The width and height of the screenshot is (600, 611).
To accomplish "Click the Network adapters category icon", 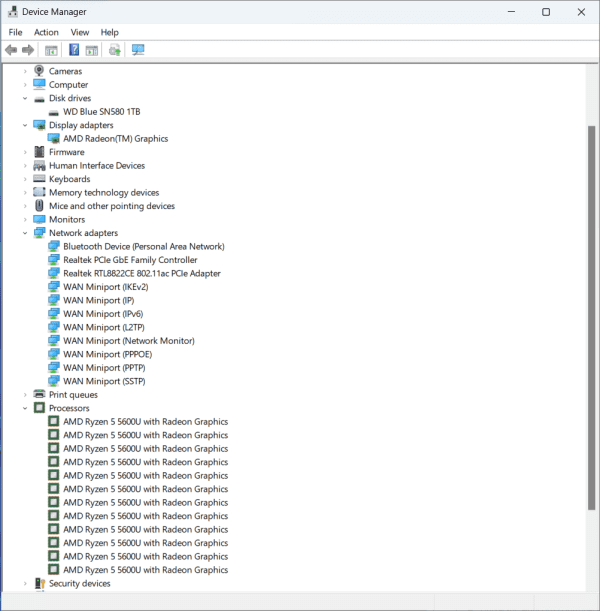I will pos(39,233).
